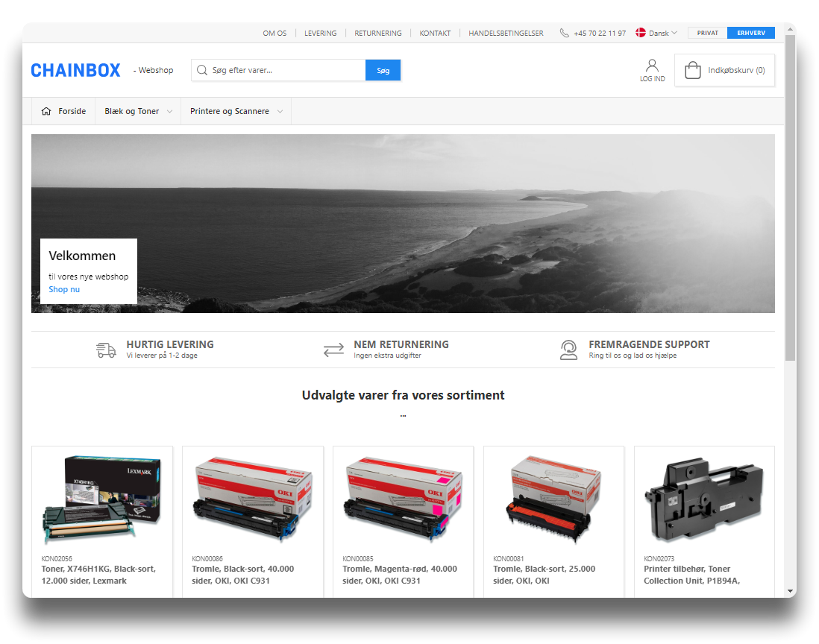Follow the Shop nu link

click(x=64, y=289)
